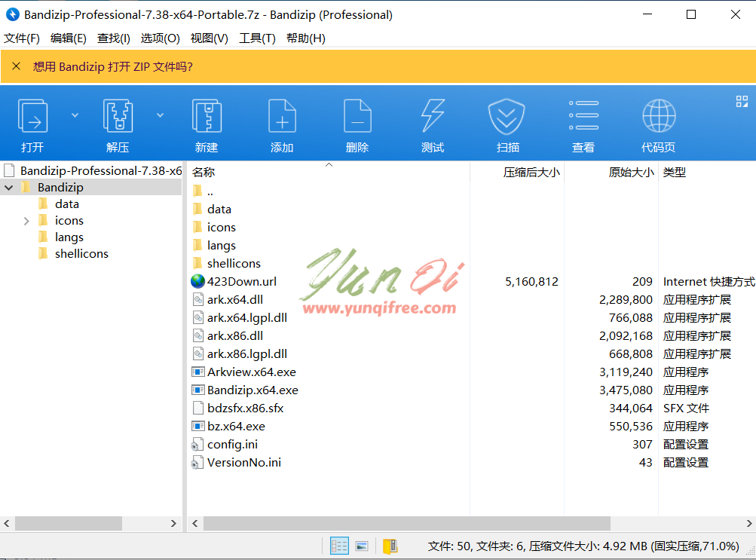Select the archive root in the tree

[x=92, y=170]
